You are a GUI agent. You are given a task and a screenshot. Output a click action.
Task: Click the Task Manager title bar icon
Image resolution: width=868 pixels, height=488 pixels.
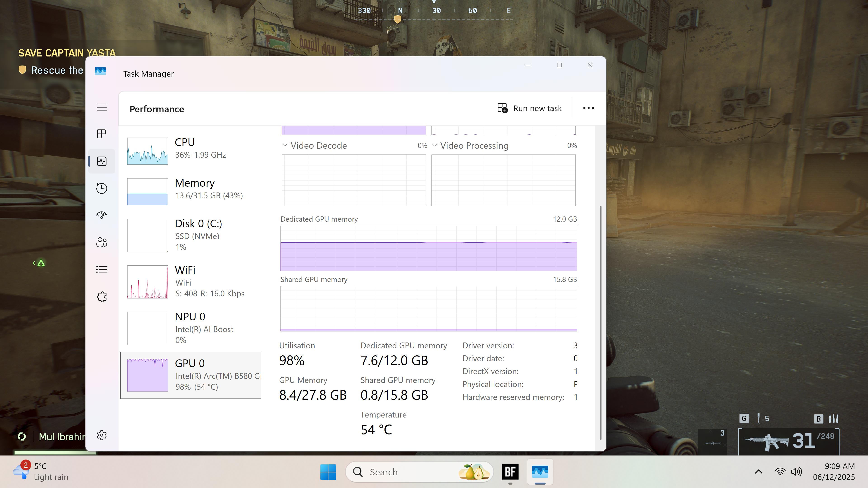coord(100,71)
